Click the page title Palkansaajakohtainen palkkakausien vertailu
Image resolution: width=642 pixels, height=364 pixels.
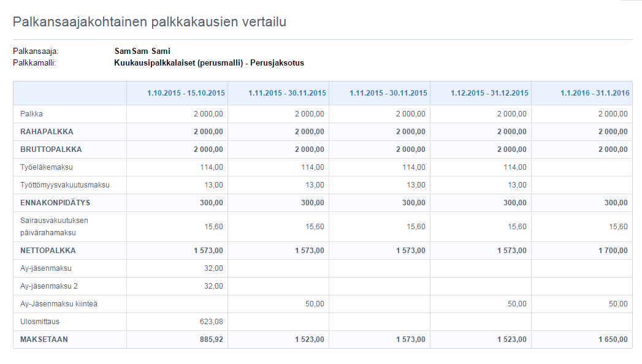[150, 22]
